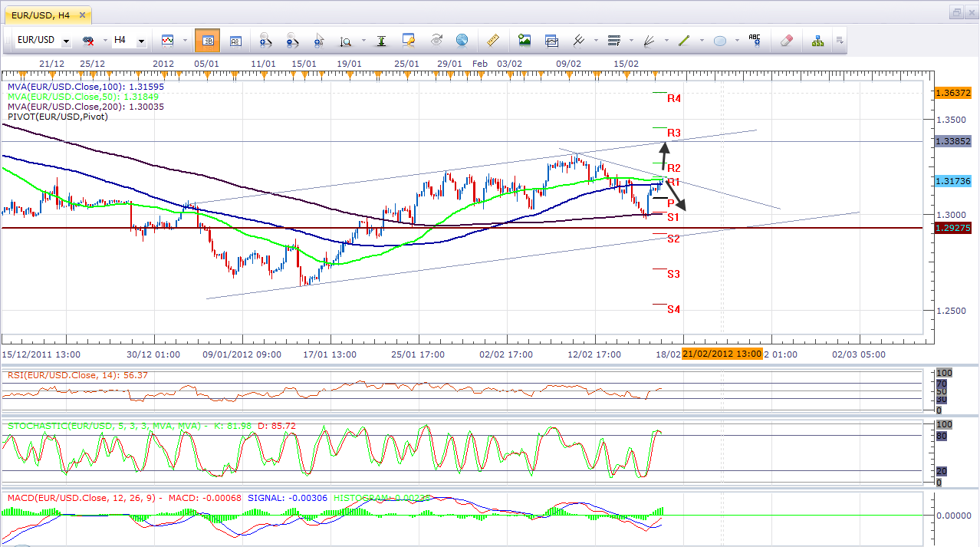Expand the Fibonacci tool options arrow
The width and height of the screenshot is (980, 547).
(631, 41)
